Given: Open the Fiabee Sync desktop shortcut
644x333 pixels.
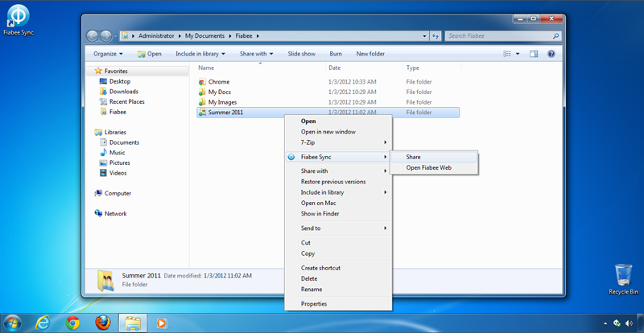Looking at the screenshot, I should (x=18, y=20).
